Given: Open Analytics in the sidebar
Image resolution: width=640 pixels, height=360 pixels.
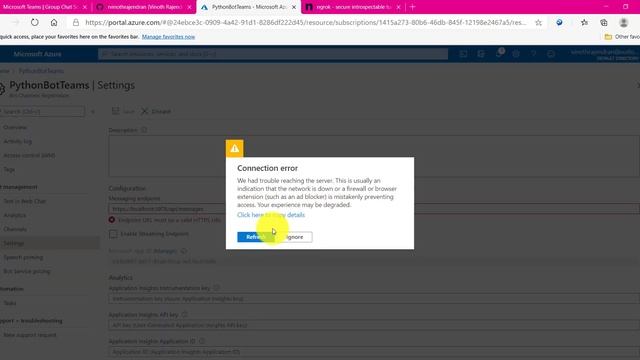Looking at the screenshot, I should [x=15, y=215].
